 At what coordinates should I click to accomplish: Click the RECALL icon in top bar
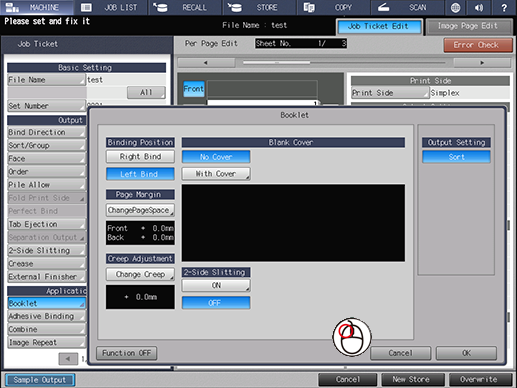pos(160,7)
